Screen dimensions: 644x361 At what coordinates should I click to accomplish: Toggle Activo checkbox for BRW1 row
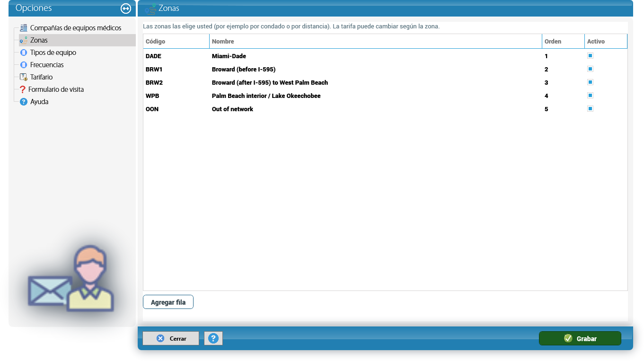[590, 69]
